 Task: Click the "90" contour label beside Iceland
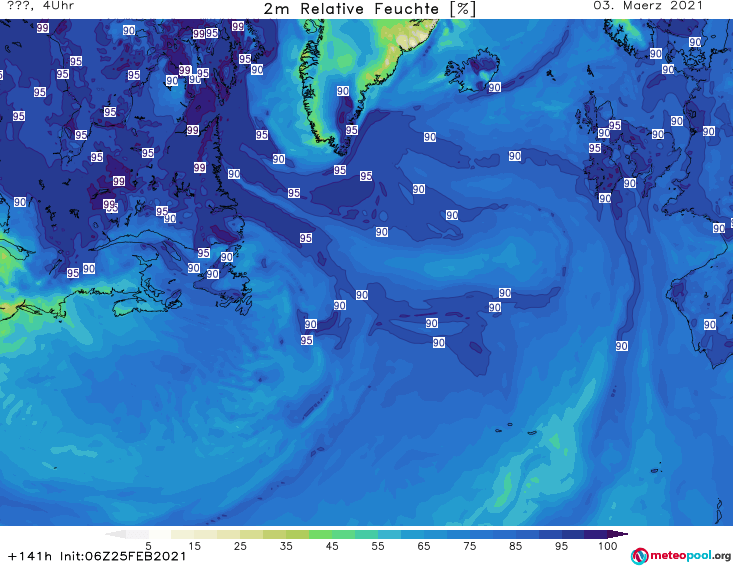tap(494, 87)
